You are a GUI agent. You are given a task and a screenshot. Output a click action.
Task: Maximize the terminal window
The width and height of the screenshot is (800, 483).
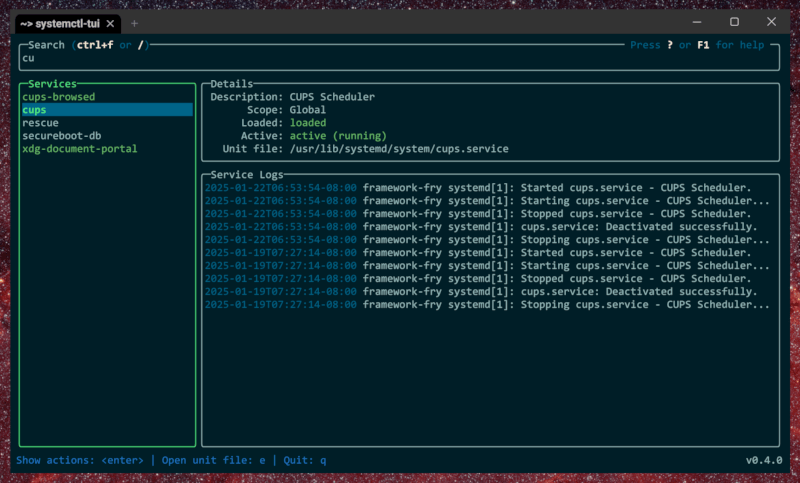pos(734,22)
